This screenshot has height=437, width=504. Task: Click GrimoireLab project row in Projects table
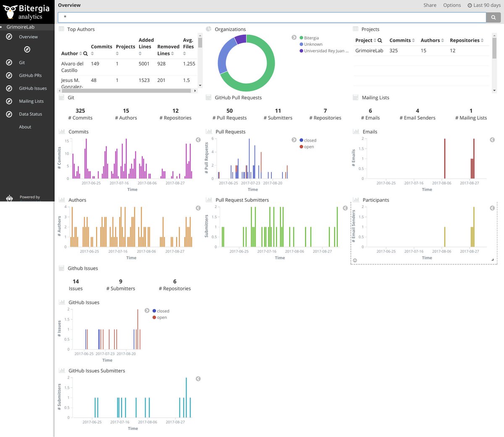[422, 50]
